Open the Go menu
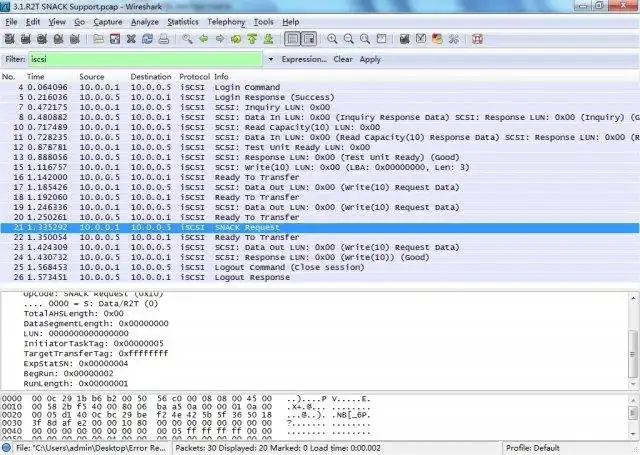 tap(79, 22)
